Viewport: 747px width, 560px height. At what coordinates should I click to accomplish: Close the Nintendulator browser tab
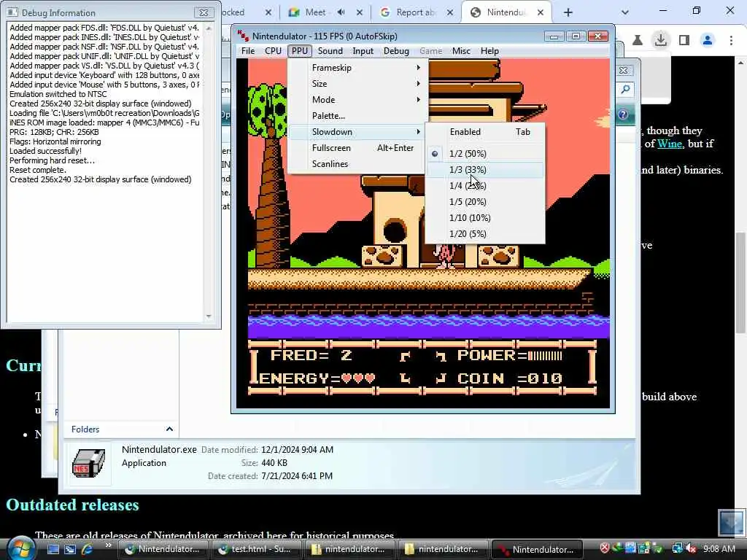pyautogui.click(x=541, y=12)
